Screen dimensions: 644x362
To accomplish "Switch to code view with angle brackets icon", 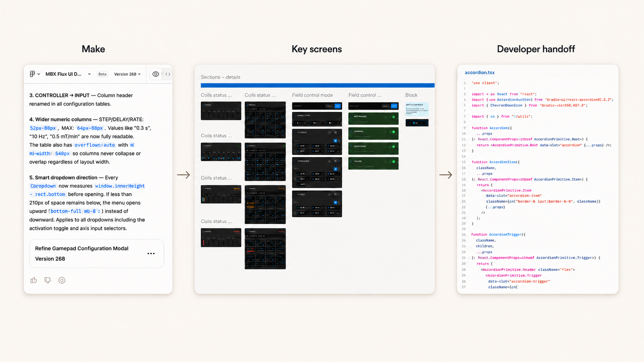I will pyautogui.click(x=168, y=74).
